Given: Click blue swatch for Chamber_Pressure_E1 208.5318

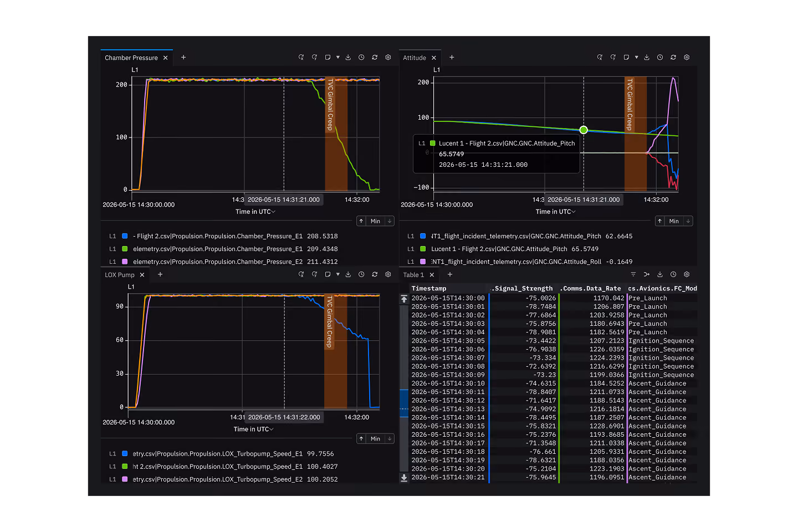Looking at the screenshot, I should pyautogui.click(x=125, y=236).
